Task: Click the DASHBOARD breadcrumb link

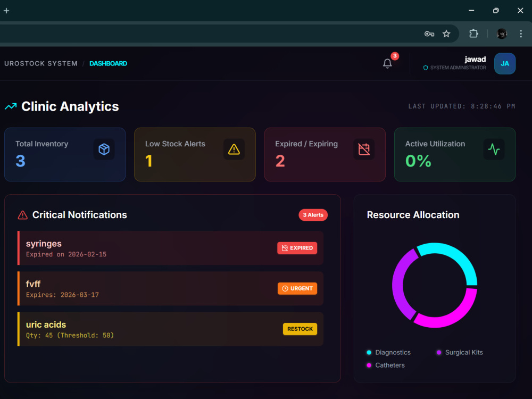Action: (x=108, y=63)
